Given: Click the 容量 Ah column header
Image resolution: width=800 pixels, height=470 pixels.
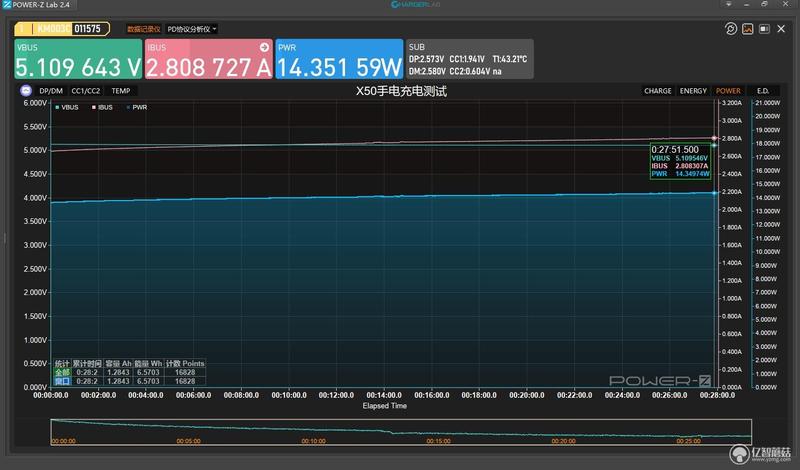Looking at the screenshot, I should pyautogui.click(x=118, y=364).
